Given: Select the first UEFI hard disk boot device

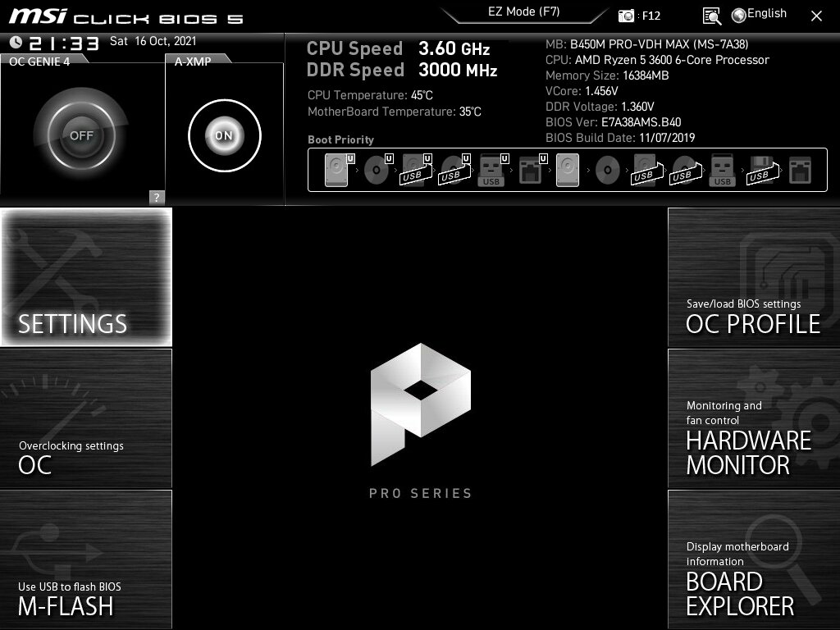Looking at the screenshot, I should 336,170.
